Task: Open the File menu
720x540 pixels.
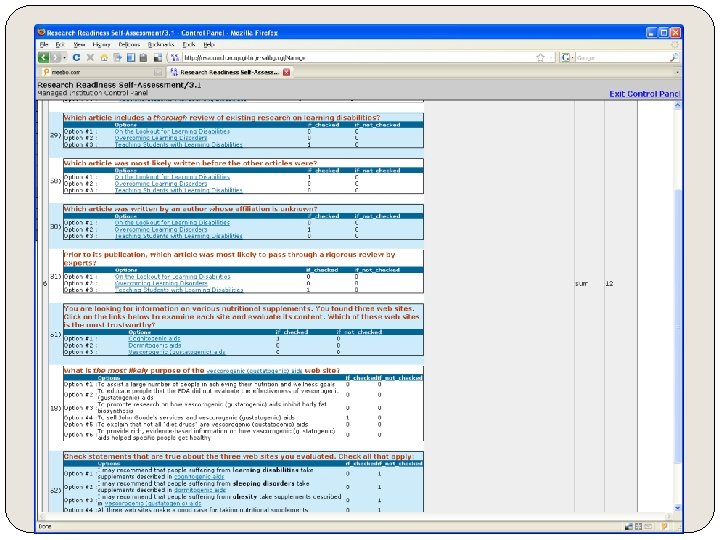Action: (x=44, y=45)
